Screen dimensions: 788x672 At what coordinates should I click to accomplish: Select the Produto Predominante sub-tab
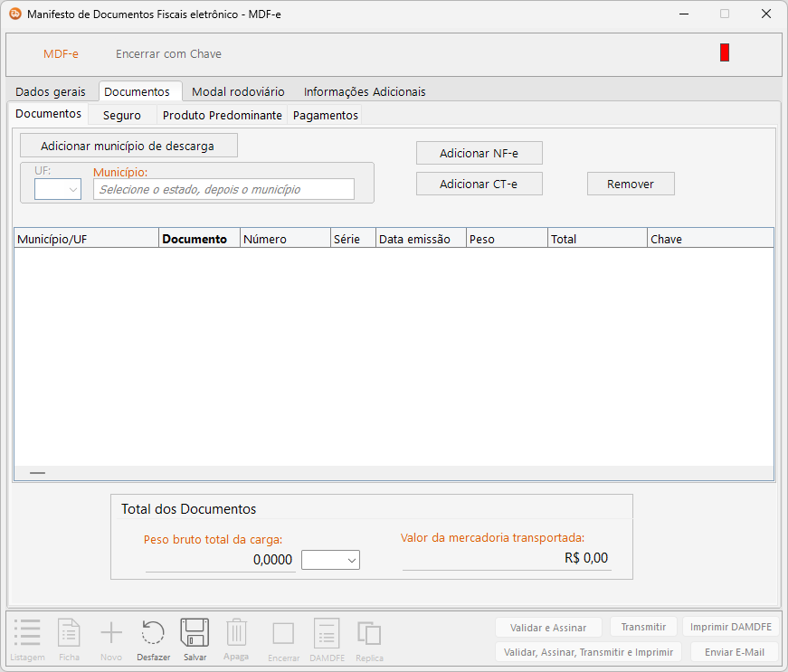pyautogui.click(x=222, y=115)
